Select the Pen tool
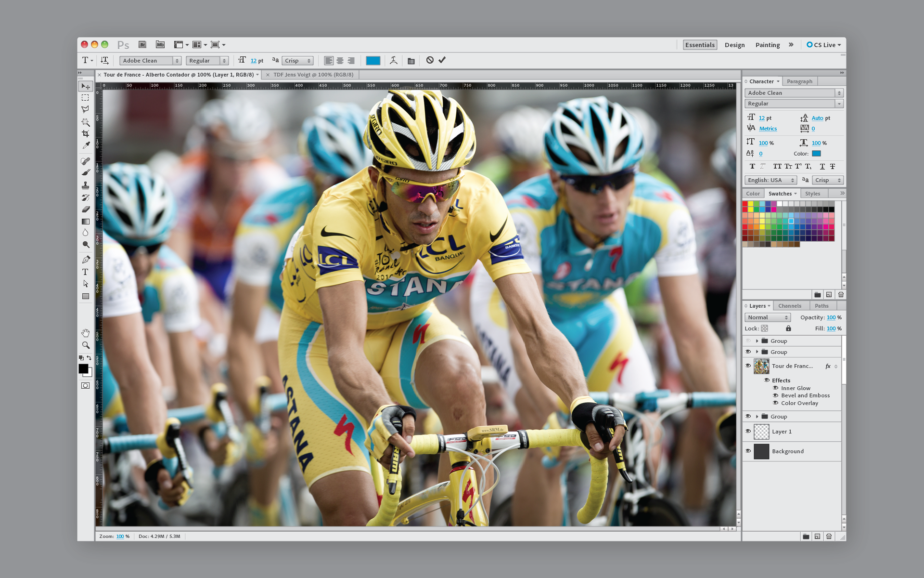 [x=86, y=260]
